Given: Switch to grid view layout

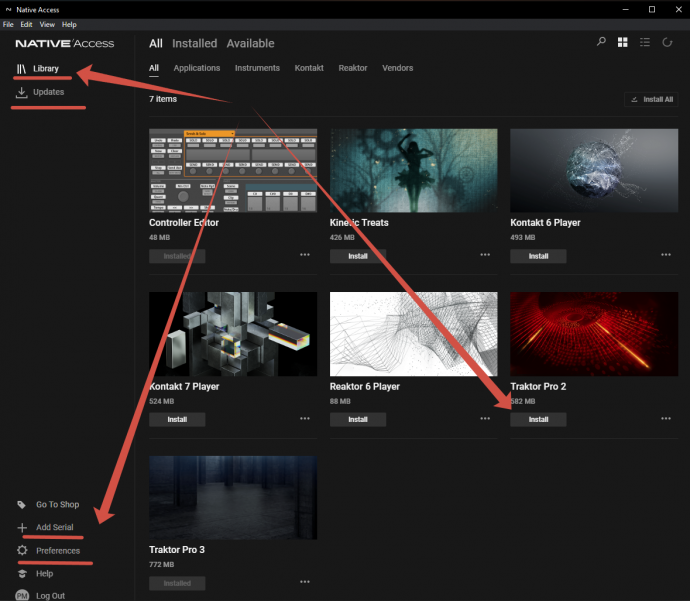Looking at the screenshot, I should [x=623, y=42].
